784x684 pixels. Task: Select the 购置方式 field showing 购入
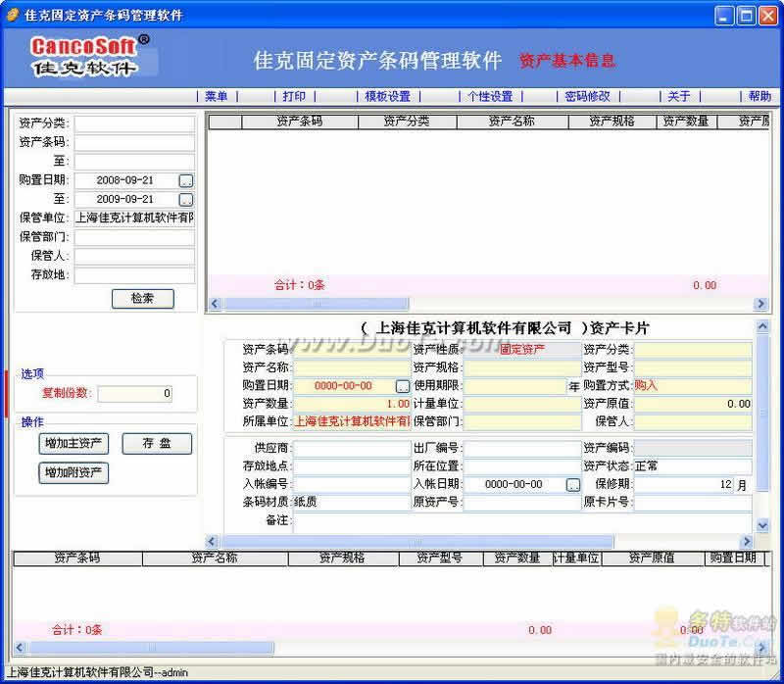click(x=693, y=386)
